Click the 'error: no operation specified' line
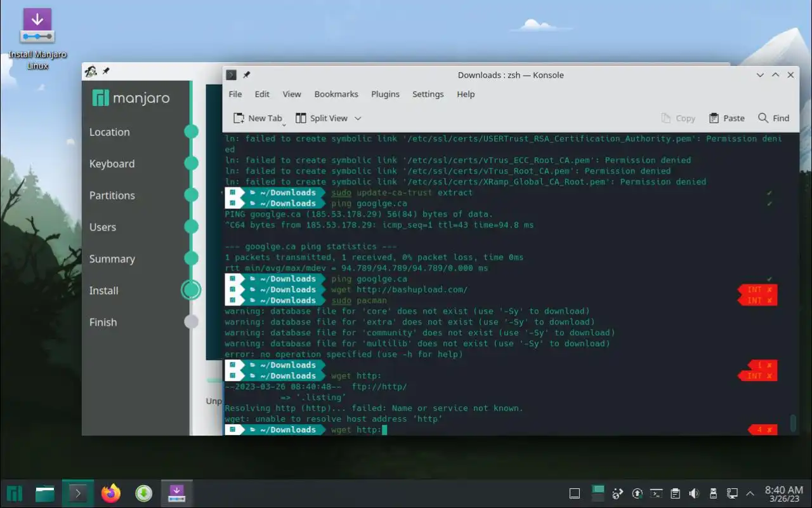 344,354
